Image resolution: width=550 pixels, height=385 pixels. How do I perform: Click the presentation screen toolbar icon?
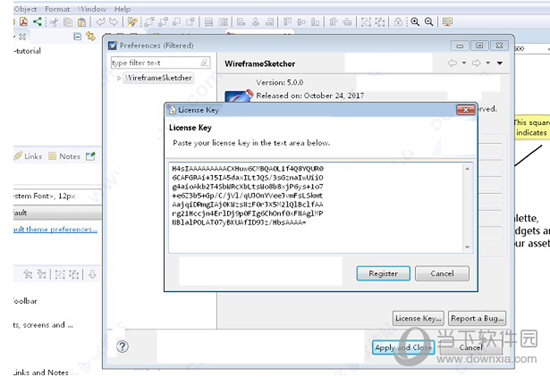click(x=448, y=22)
